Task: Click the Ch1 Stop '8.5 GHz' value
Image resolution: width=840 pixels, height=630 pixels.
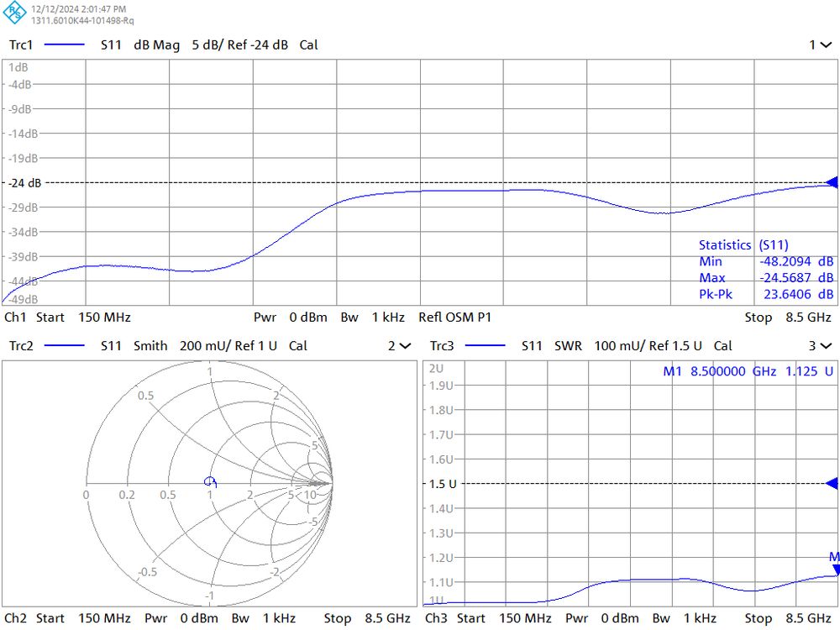Action: pyautogui.click(x=808, y=318)
